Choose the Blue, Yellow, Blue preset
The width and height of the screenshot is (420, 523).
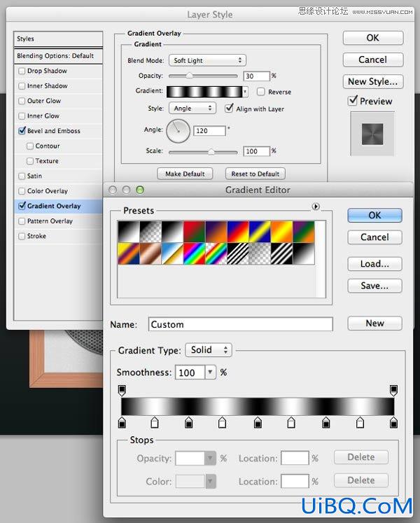click(260, 232)
